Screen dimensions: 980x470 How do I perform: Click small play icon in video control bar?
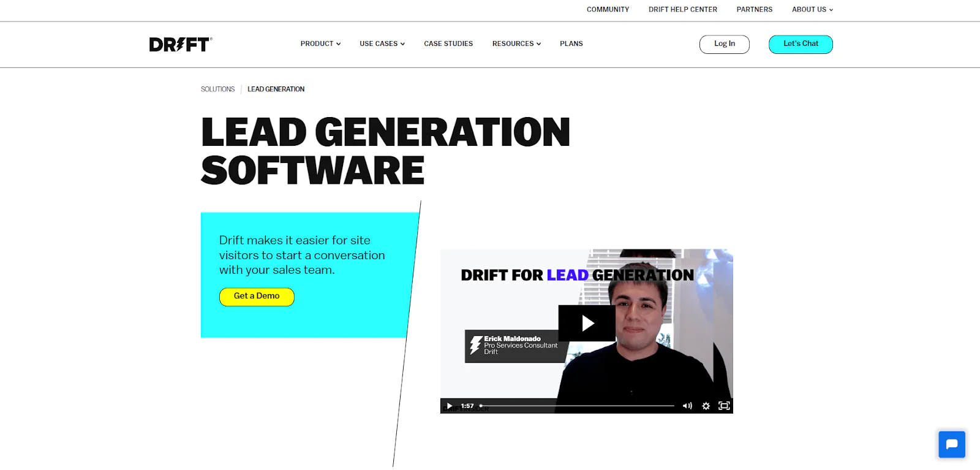point(450,406)
